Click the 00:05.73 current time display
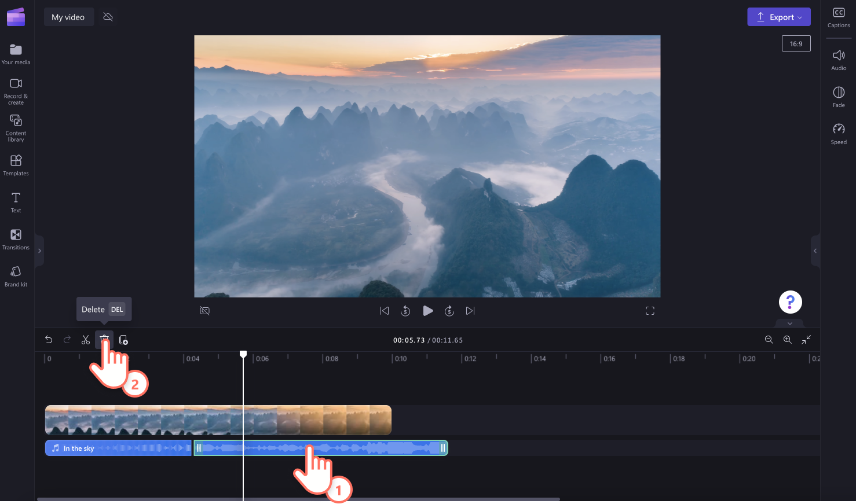 coord(409,340)
